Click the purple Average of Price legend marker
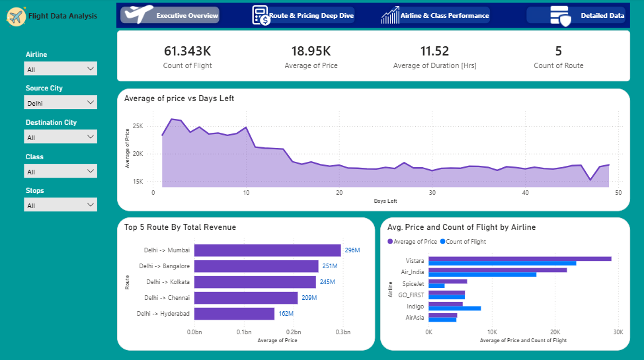 click(390, 242)
